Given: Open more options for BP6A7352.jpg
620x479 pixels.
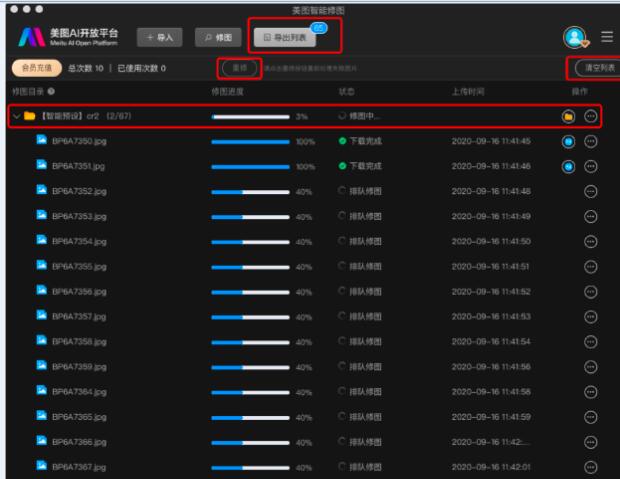Looking at the screenshot, I should click(591, 192).
